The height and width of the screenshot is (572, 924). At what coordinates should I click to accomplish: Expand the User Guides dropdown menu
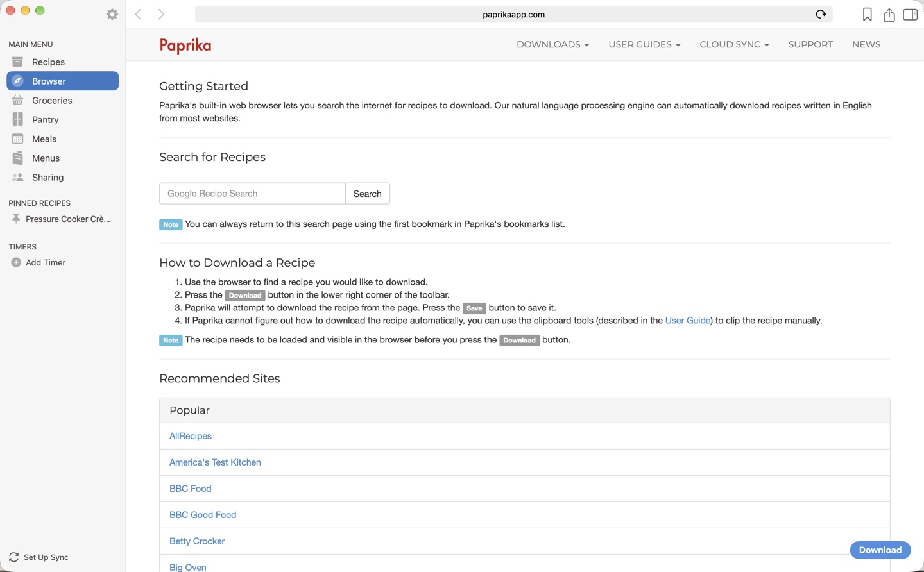644,44
